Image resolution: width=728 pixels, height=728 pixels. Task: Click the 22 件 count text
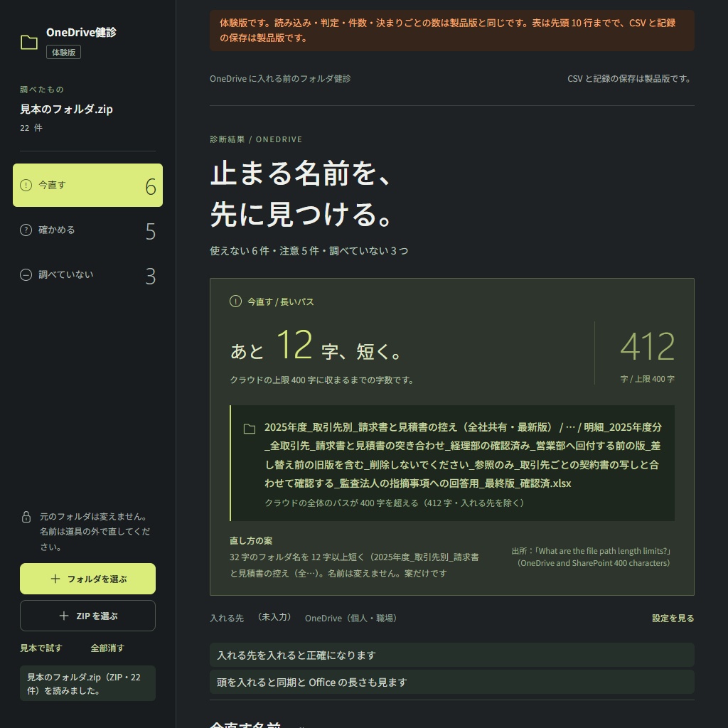pos(31,128)
